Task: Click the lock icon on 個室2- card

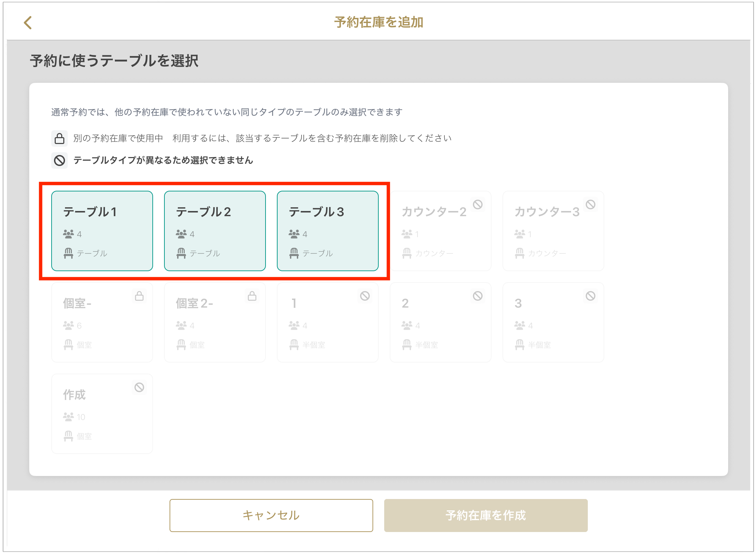Action: 252,296
